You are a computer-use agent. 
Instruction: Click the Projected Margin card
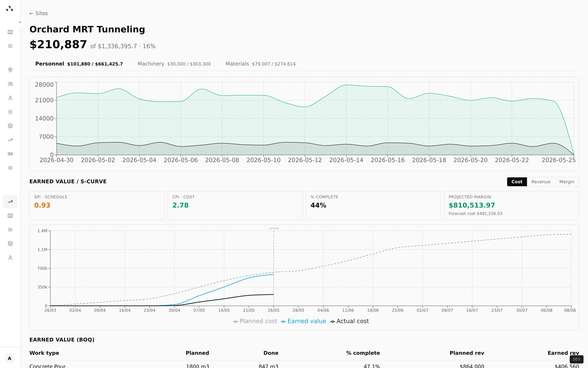tap(512, 205)
